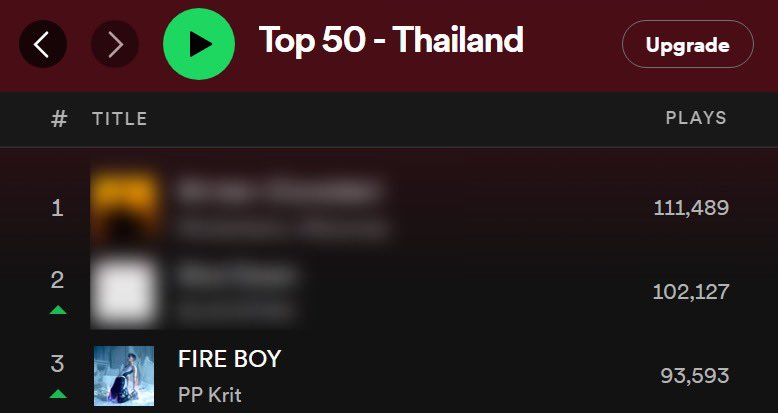Go back with the left arrow button
The image size is (778, 413).
click(x=43, y=44)
